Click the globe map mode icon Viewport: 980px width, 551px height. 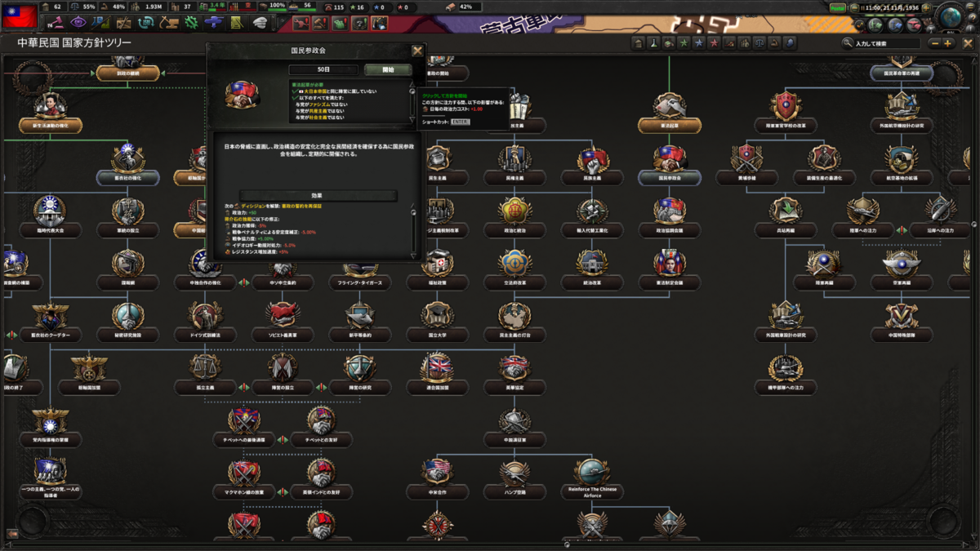pos(950,16)
